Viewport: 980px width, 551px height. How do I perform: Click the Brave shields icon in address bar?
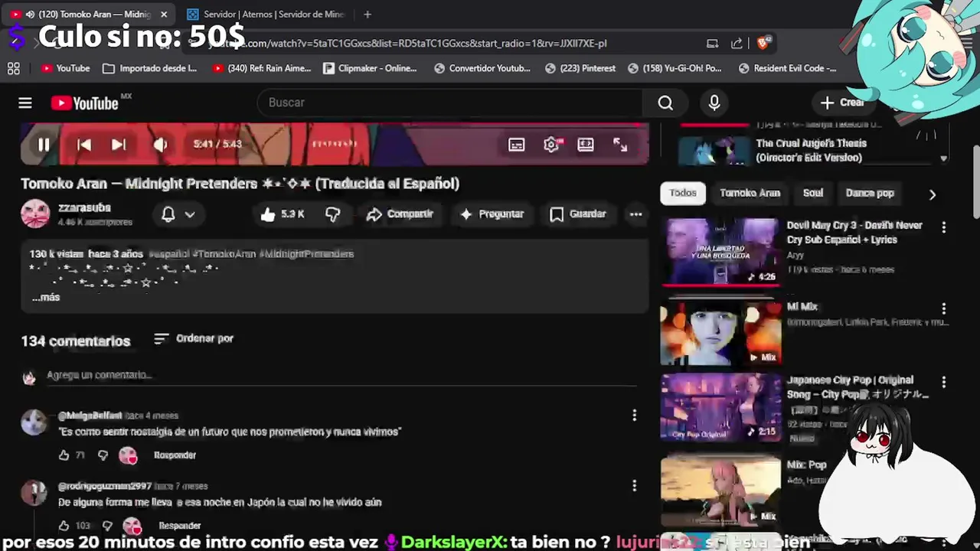(x=763, y=43)
